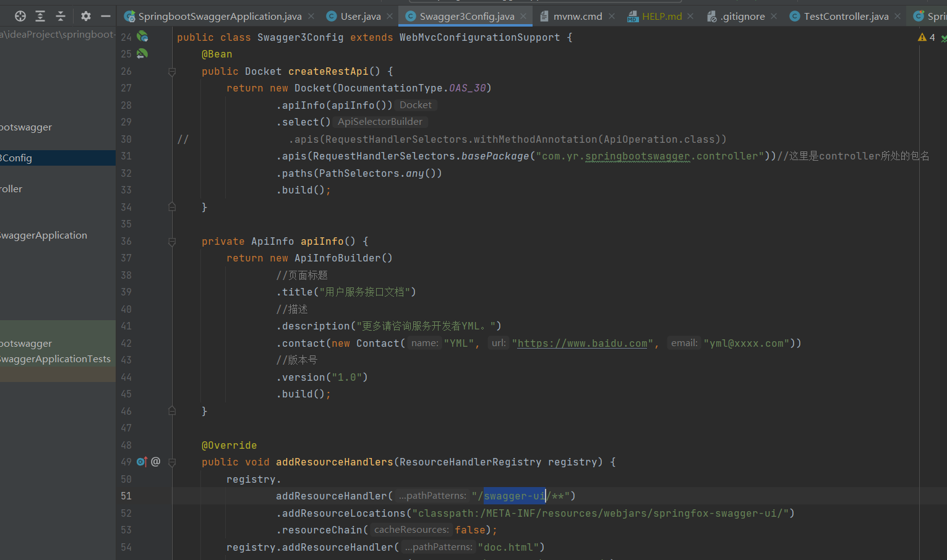This screenshot has height=560, width=947.
Task: Select the Config class in project tree
Action: pos(58,158)
